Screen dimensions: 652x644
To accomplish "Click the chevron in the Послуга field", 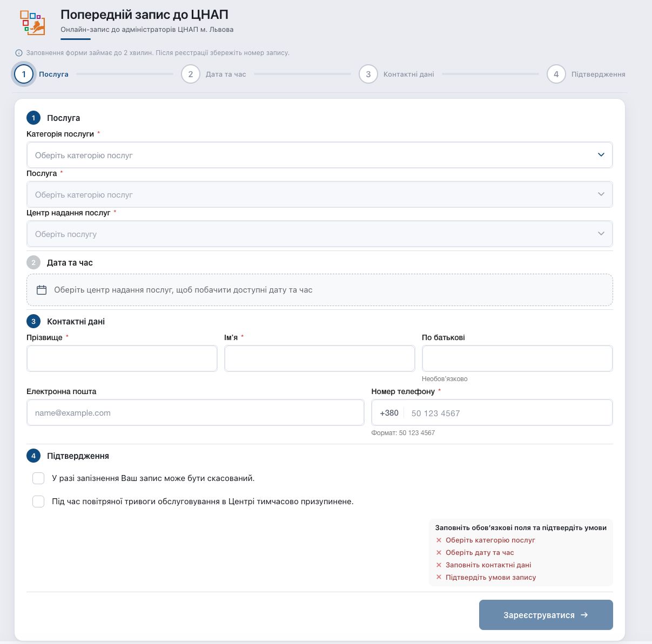I will [x=601, y=194].
